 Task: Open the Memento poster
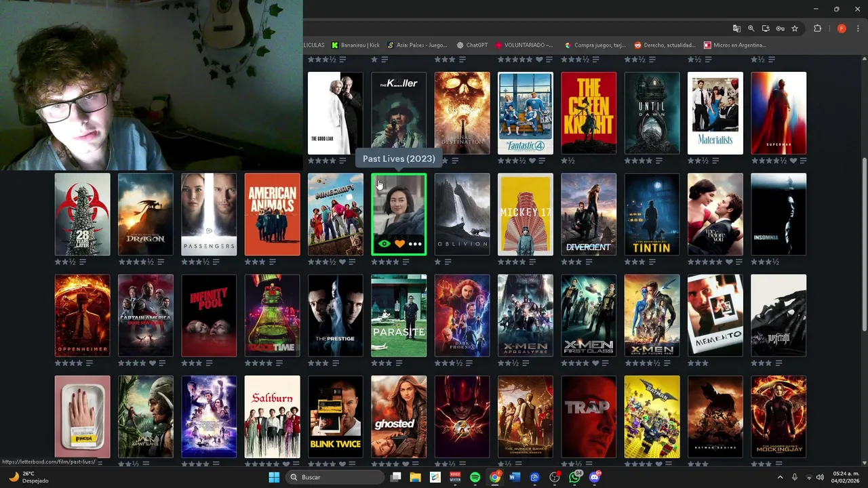tap(715, 315)
